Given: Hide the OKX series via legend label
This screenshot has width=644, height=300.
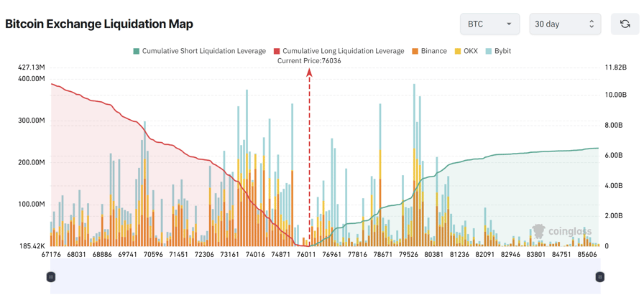Looking at the screenshot, I should click(x=470, y=52).
